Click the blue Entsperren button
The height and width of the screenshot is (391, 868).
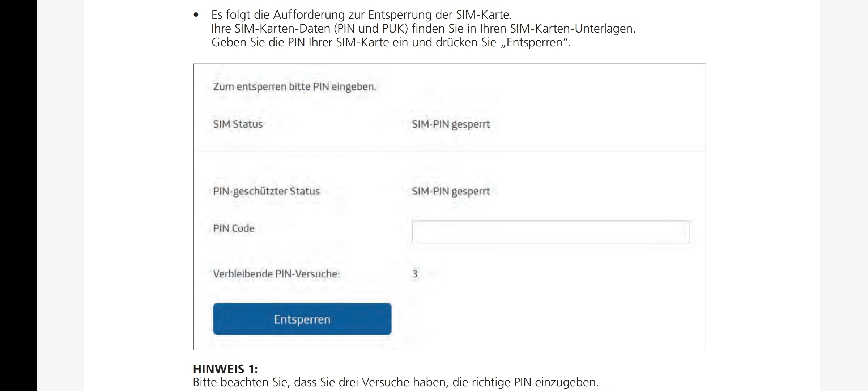302,319
